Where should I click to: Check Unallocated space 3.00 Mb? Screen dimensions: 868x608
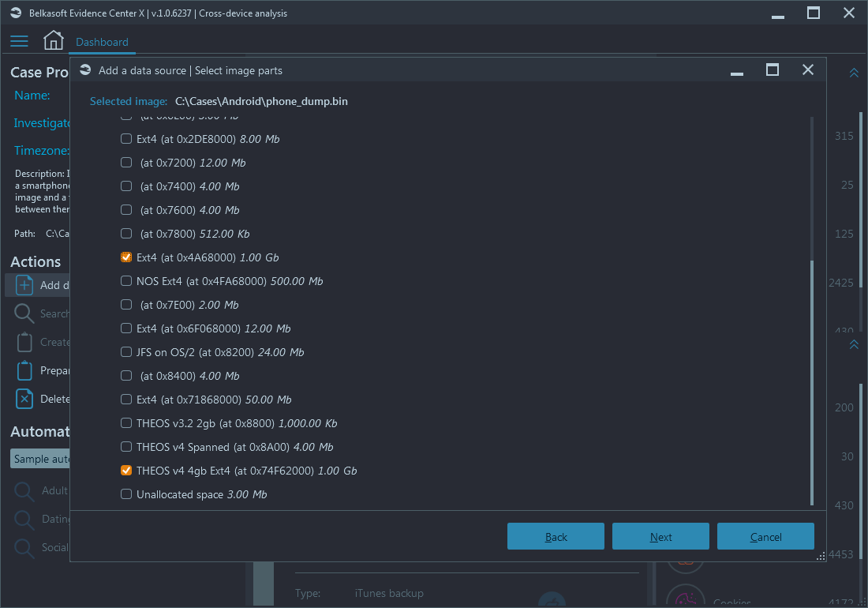click(x=126, y=494)
